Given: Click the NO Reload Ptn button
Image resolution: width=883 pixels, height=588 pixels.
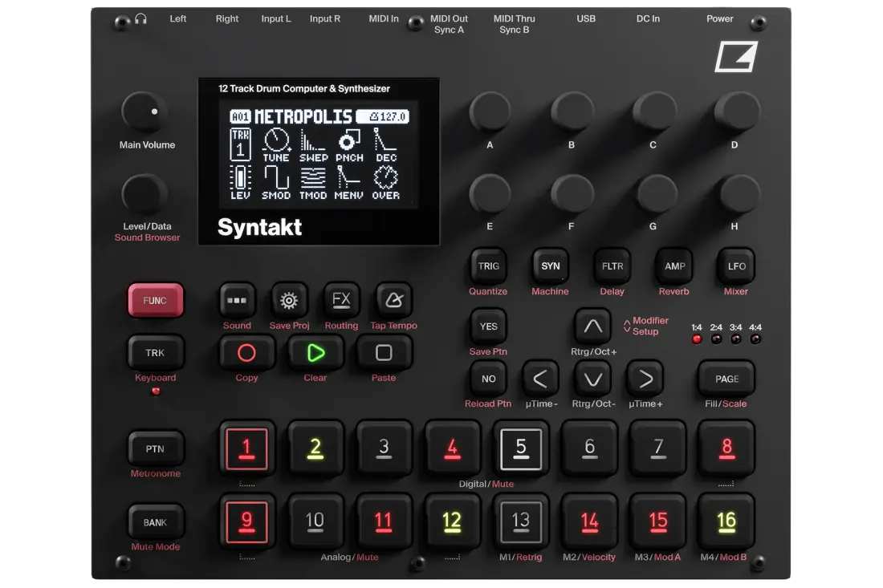Looking at the screenshot, I should coord(488,379).
